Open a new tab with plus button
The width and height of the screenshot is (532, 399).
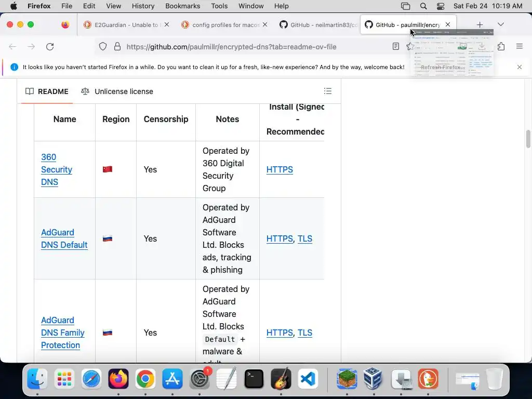(480, 25)
